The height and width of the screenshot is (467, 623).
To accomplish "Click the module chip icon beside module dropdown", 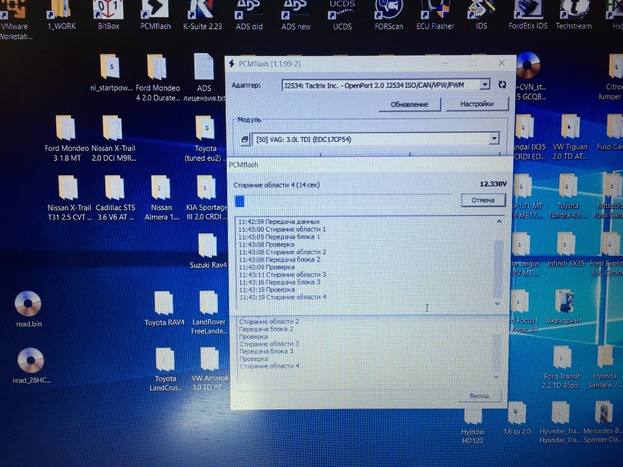I will (245, 139).
